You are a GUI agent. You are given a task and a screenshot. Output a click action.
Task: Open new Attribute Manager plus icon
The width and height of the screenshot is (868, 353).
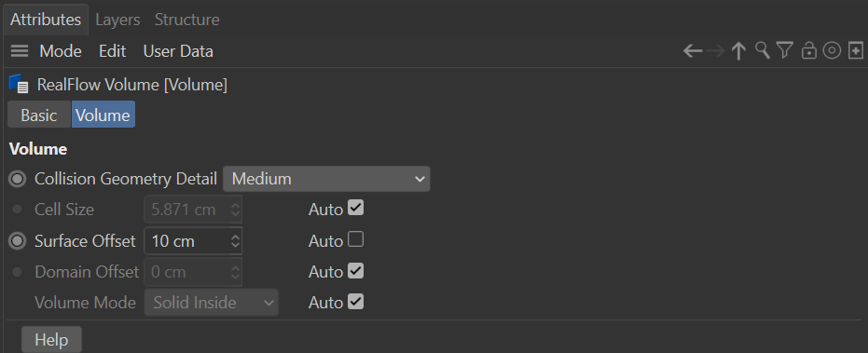[x=856, y=51]
